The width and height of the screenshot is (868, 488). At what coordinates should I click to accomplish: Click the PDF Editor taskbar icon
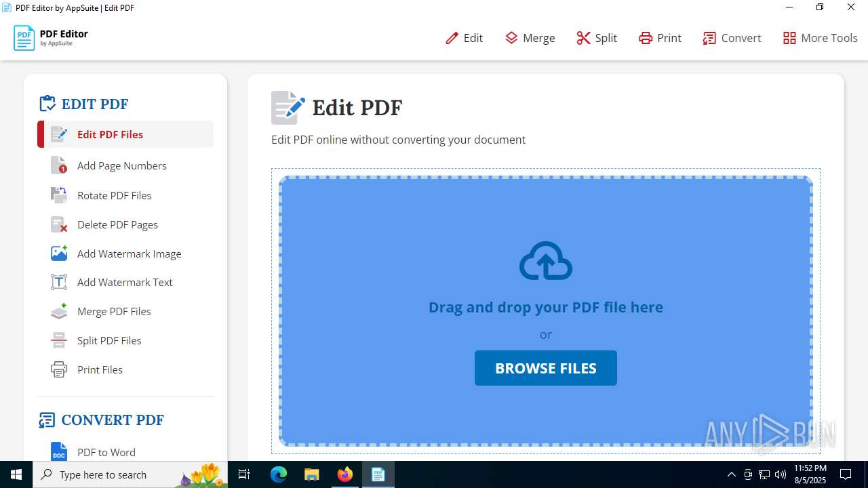378,474
